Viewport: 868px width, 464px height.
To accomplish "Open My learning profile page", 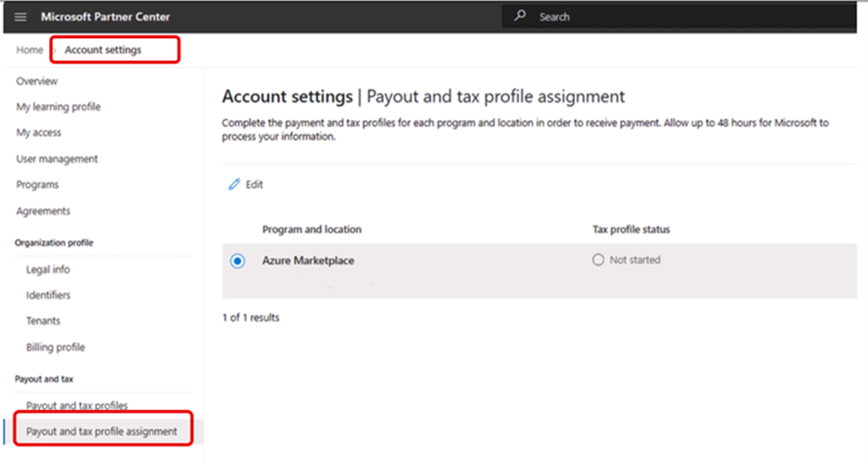I will [58, 107].
